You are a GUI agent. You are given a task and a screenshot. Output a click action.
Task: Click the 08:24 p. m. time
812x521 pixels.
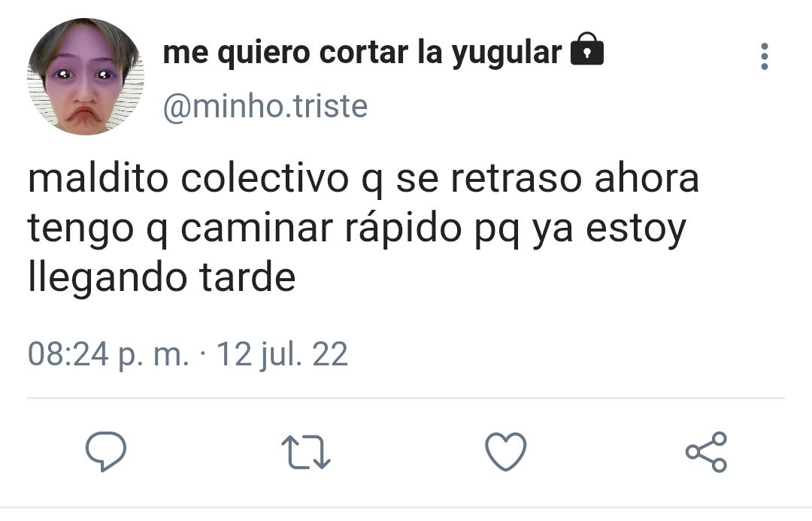click(x=108, y=355)
